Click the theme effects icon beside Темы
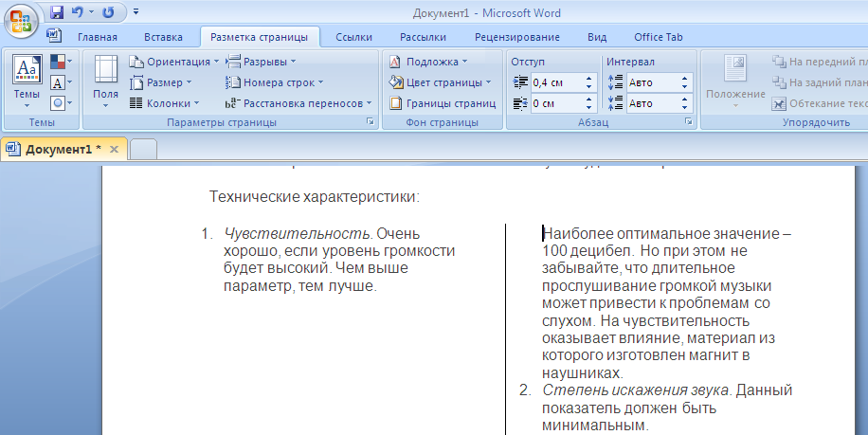This screenshot has height=435, width=868. (59, 102)
